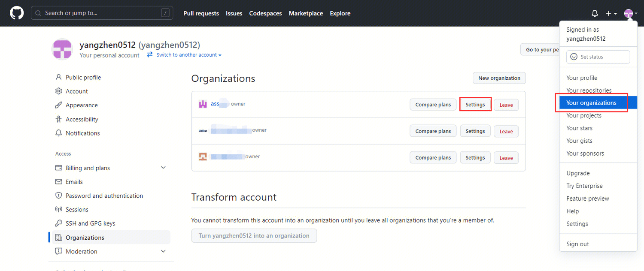Click the orange organization avatar icon
This screenshot has height=271, width=644.
[203, 157]
